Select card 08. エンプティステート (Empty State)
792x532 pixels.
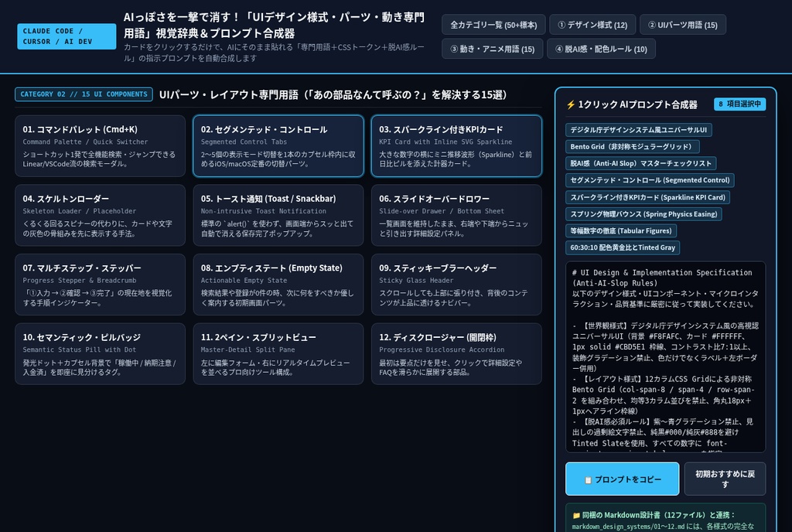[278, 285]
